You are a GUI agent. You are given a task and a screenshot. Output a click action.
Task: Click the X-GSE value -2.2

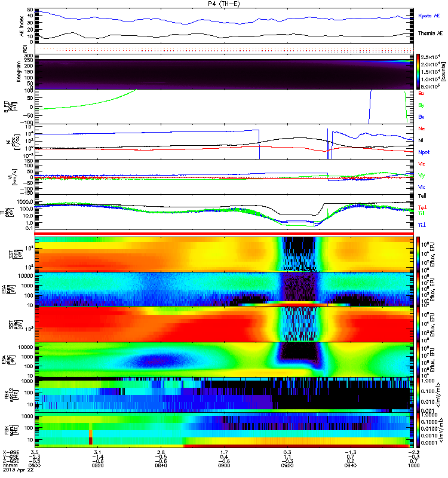(x=415, y=452)
